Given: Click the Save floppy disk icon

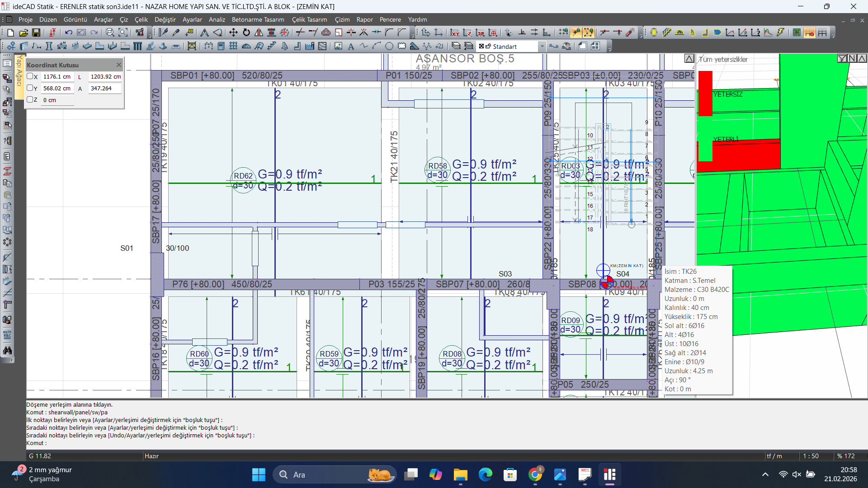Looking at the screenshot, I should 36,33.
